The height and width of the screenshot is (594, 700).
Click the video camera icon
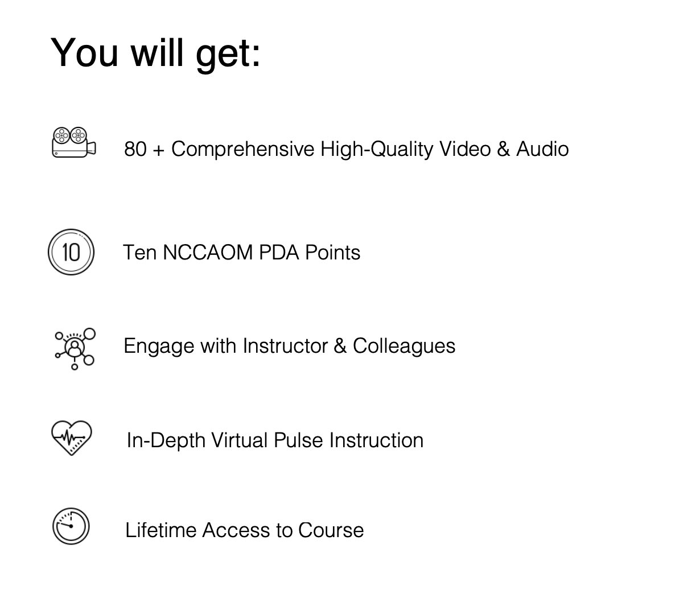[x=73, y=142]
